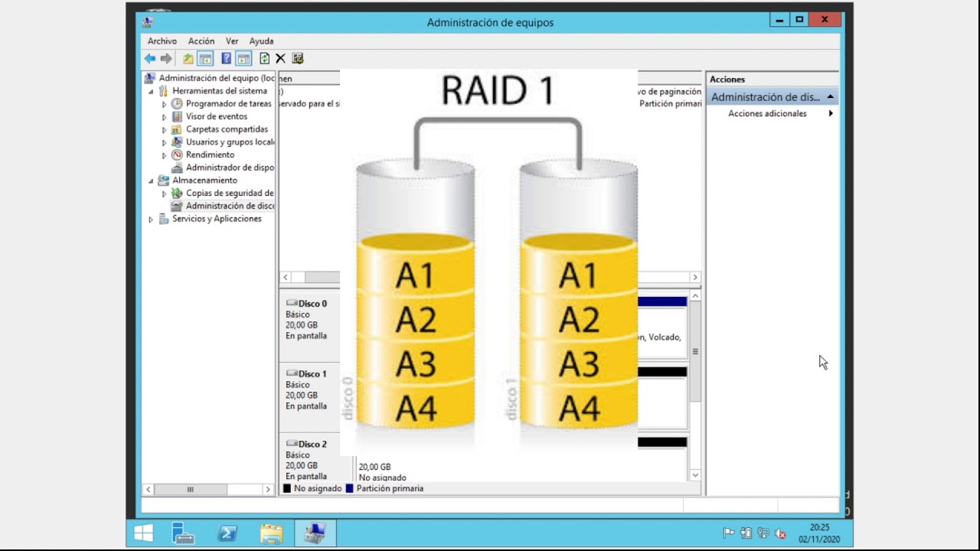Viewport: 980px width, 551px height.
Task: Click the Up one level folder icon
Action: tap(188, 58)
